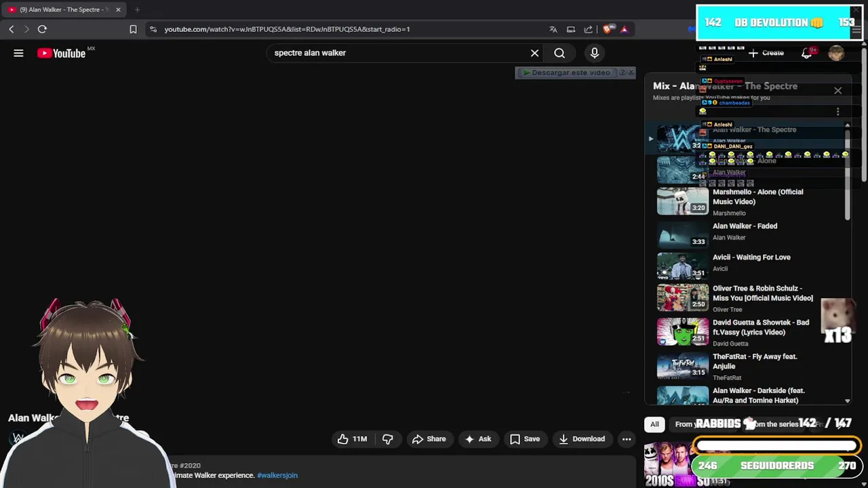Viewport: 868px width, 488px height.
Task: Open Brave Shields lion icon
Action: coord(608,29)
